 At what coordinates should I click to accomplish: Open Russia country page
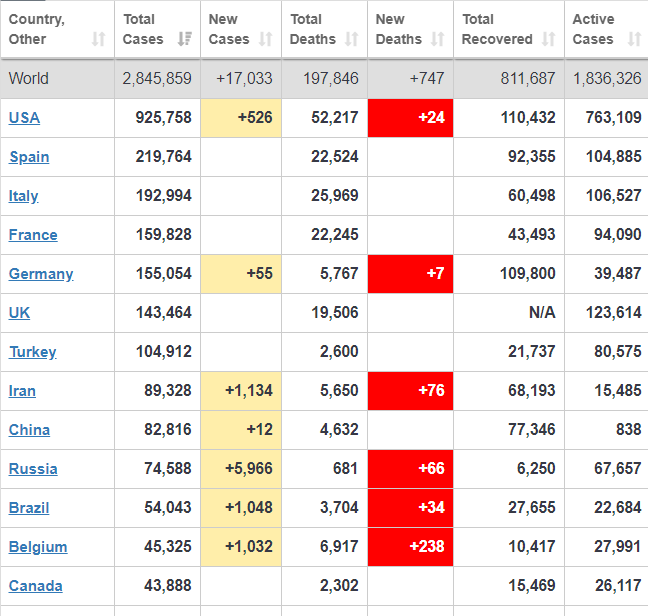33,469
